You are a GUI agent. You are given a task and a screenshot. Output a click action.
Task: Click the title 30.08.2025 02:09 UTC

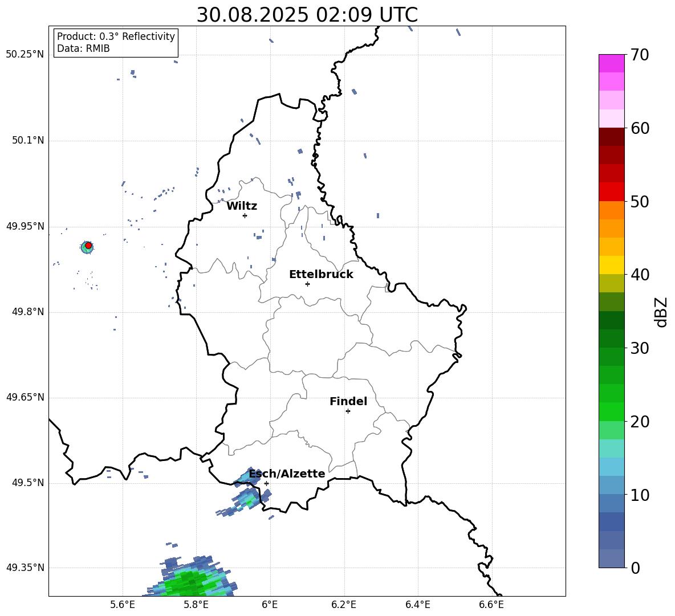(307, 15)
